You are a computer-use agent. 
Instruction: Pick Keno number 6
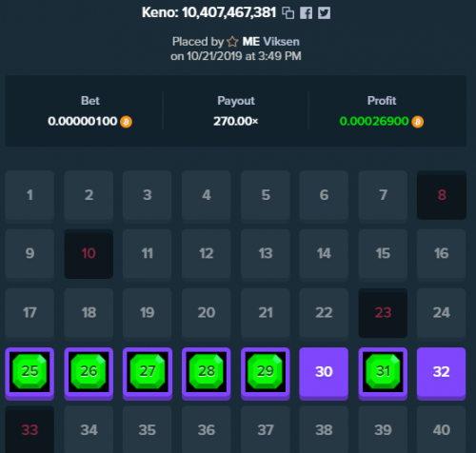pyautogui.click(x=324, y=195)
